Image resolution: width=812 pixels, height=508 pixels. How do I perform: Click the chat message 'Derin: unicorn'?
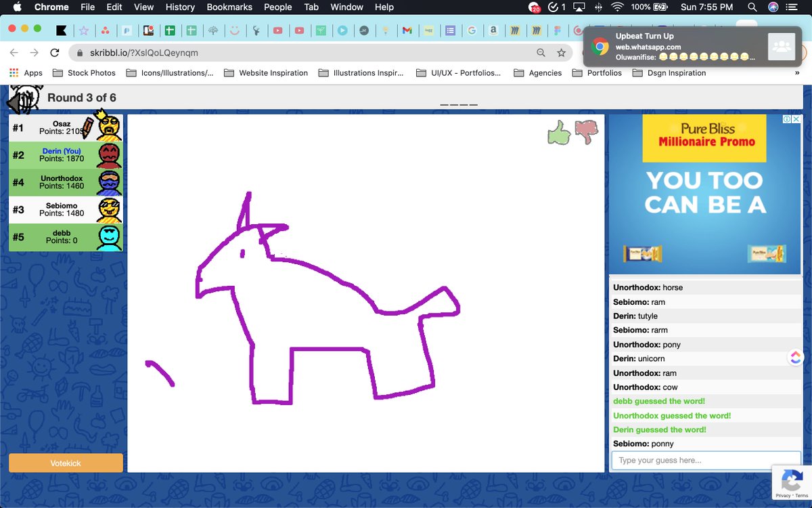(x=706, y=358)
